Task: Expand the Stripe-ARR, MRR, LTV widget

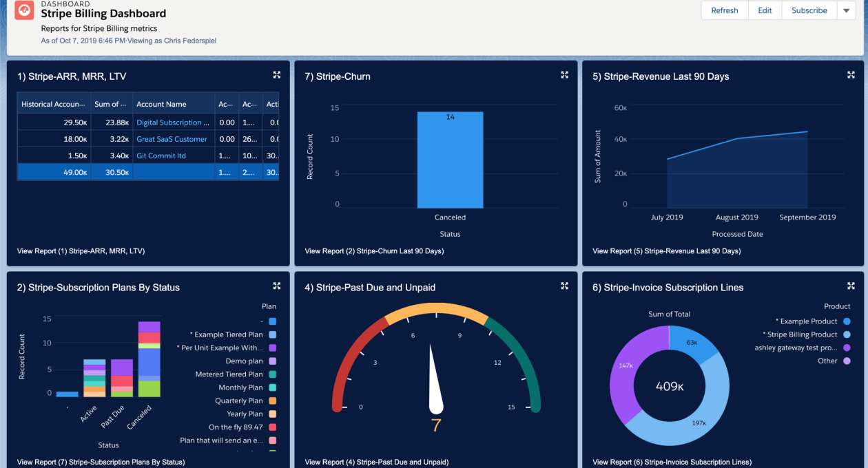Action: (276, 75)
